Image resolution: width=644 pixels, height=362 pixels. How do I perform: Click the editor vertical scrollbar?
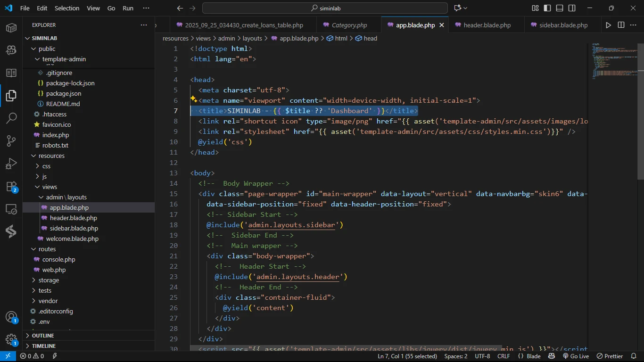tap(640, 111)
